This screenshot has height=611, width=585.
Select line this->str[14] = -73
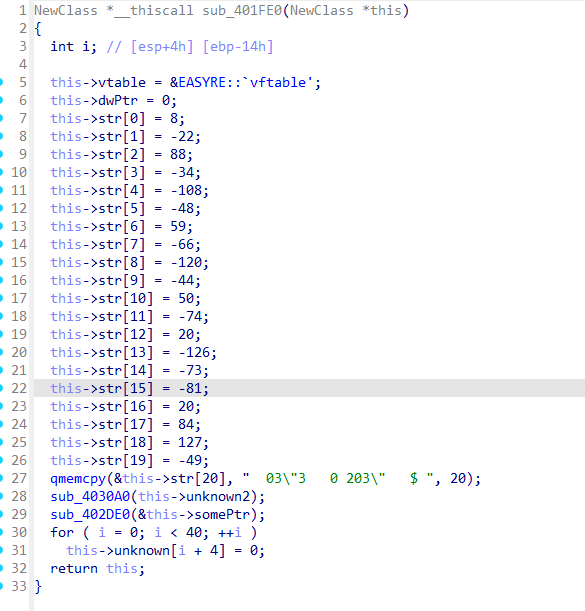(129, 370)
